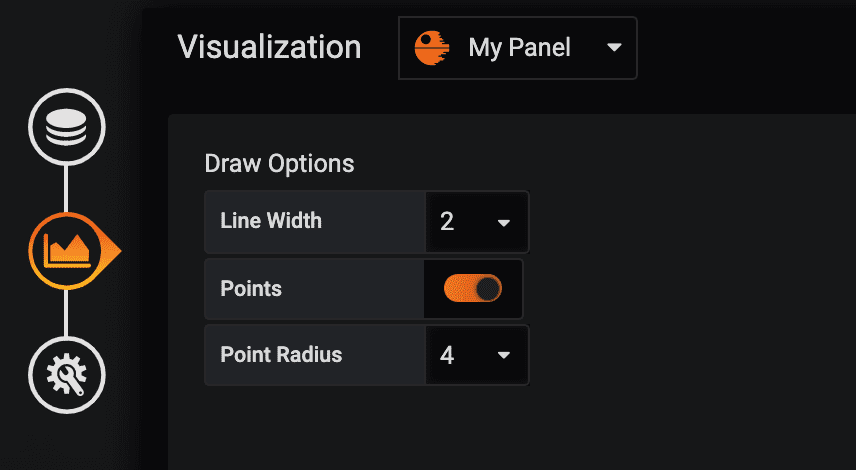Image resolution: width=856 pixels, height=470 pixels.
Task: Open the Queries database icon in sidebar
Action: 67,127
